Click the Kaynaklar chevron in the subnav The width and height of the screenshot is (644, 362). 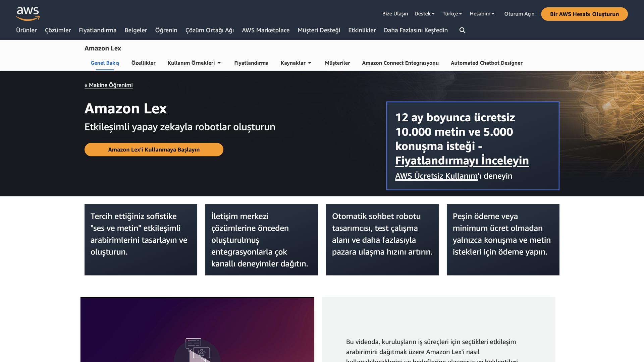coord(310,63)
